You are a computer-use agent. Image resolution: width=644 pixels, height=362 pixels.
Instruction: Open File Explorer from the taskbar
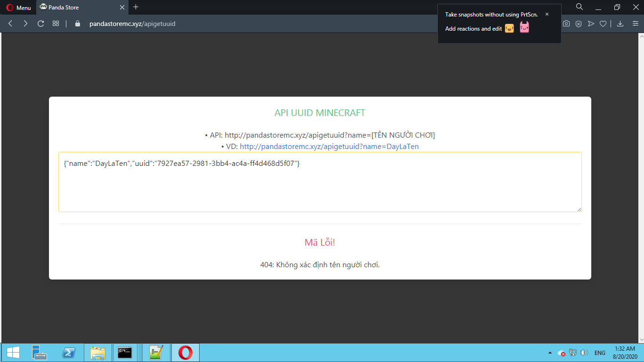point(98,353)
